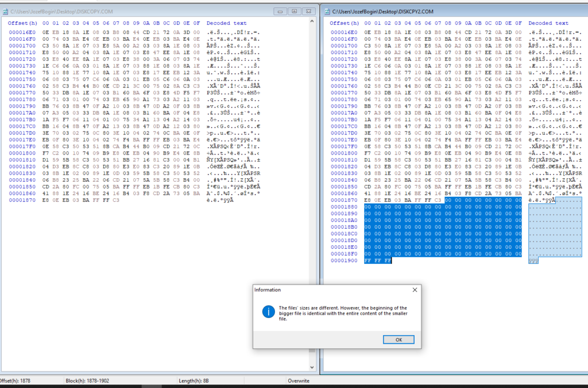Click the blue info icon in dialog
Image resolution: width=588 pixels, height=388 pixels.
(269, 312)
